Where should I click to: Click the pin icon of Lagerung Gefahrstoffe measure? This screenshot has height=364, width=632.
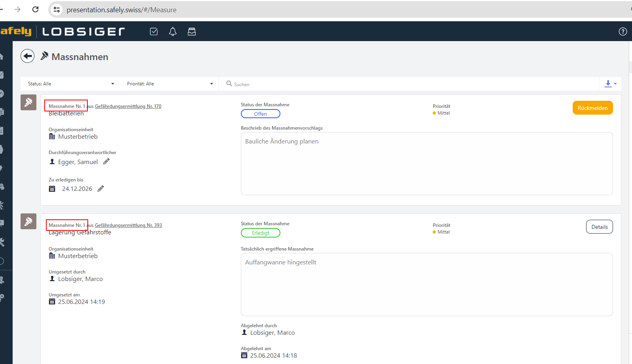pos(28,222)
